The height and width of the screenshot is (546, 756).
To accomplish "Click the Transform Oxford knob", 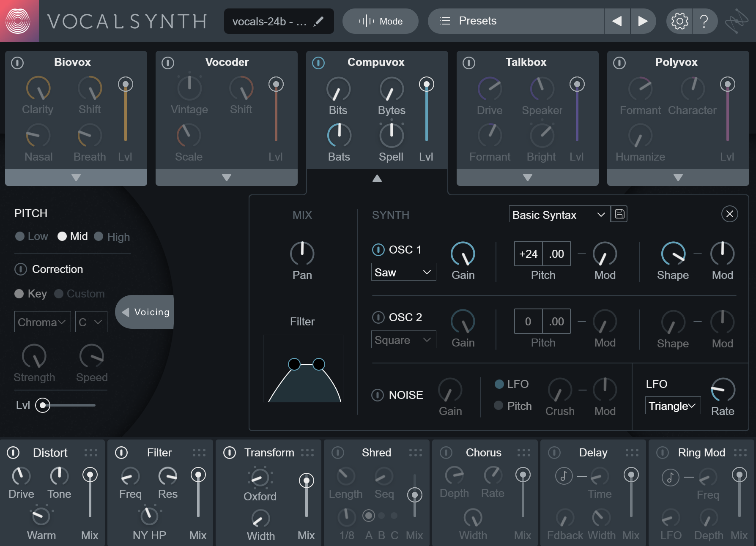I will 260,478.
